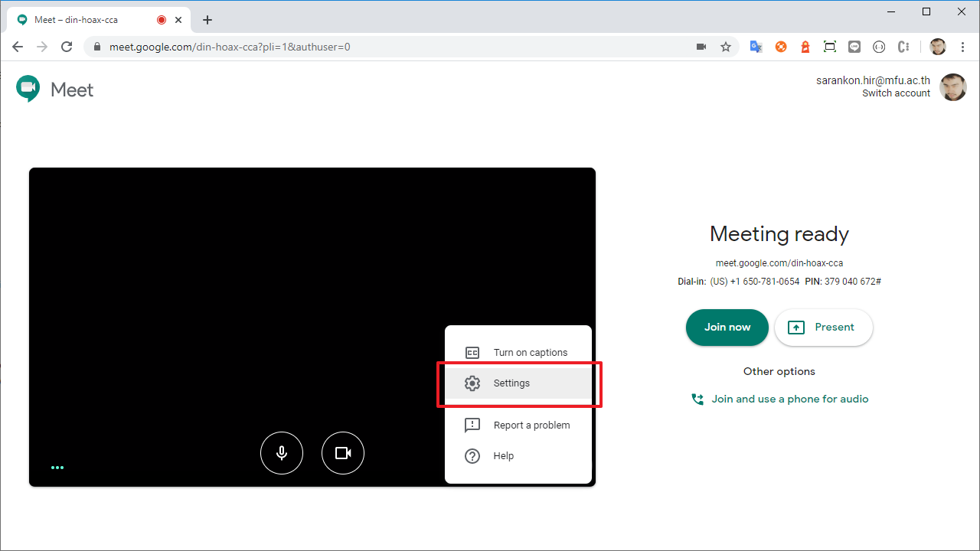Click the Switch account link
The height and width of the screenshot is (551, 980).
(896, 93)
